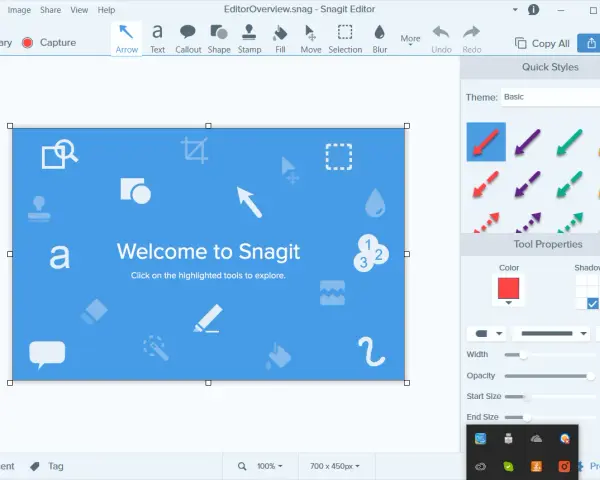
Task: Select the Text tool
Action: click(x=157, y=39)
